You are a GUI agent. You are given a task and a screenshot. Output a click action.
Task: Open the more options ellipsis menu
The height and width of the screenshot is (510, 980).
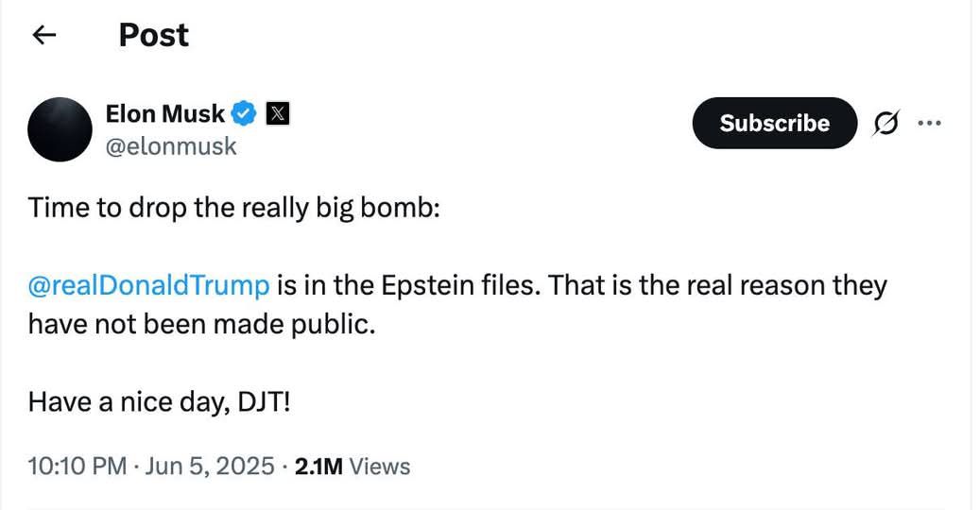[x=930, y=124]
